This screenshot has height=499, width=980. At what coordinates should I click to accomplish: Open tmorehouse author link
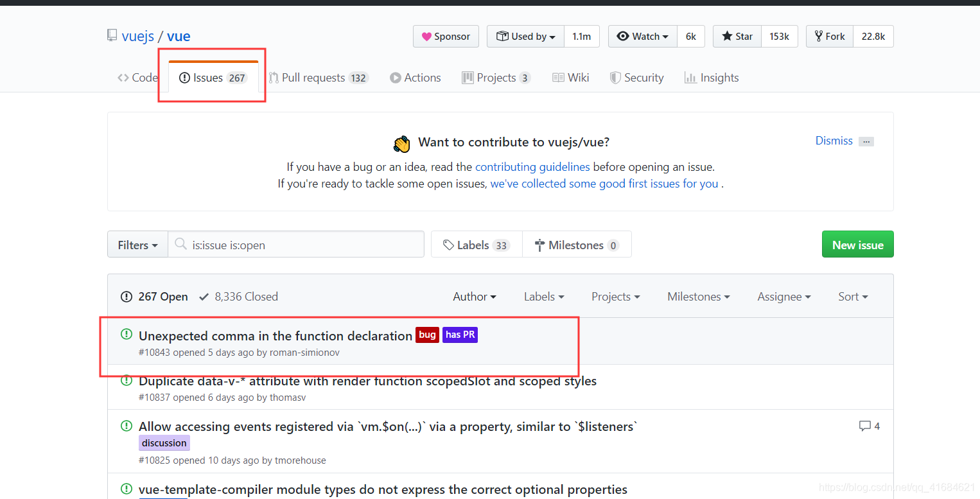(x=301, y=460)
